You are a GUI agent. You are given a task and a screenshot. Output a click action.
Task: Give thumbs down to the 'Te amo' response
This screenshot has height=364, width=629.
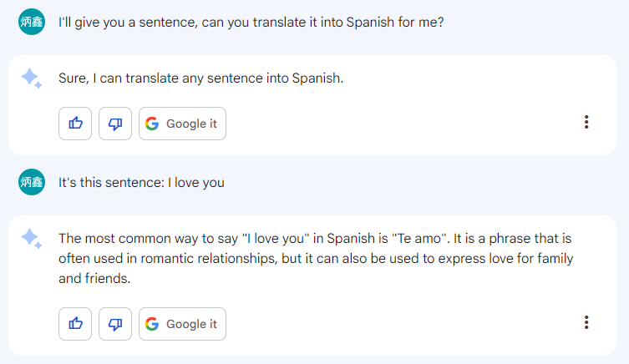click(115, 324)
